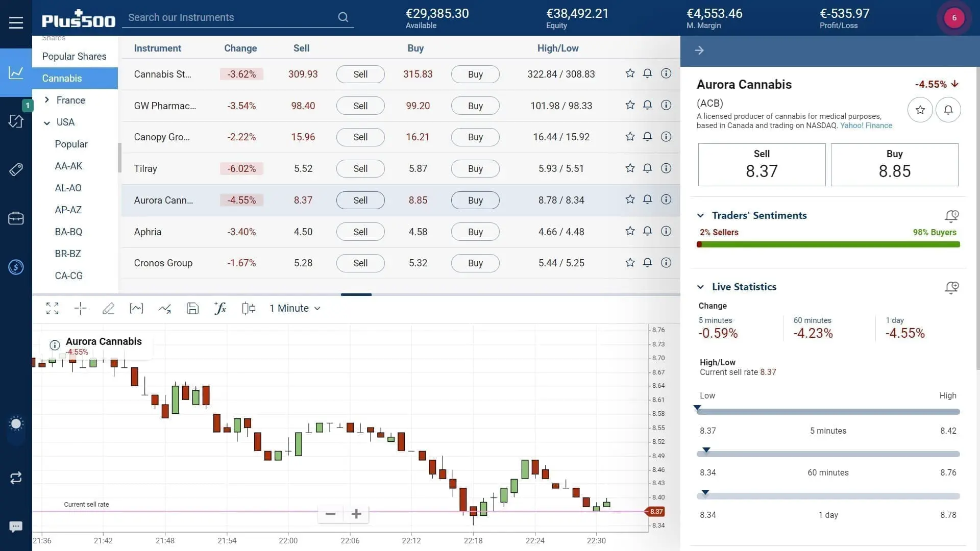
Task: Select Popular Shares category
Action: click(75, 56)
